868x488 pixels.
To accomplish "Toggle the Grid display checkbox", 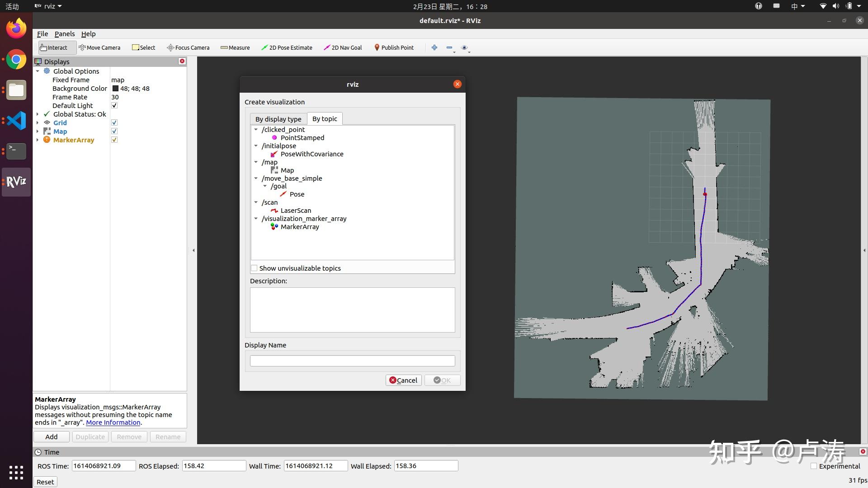I will [114, 123].
